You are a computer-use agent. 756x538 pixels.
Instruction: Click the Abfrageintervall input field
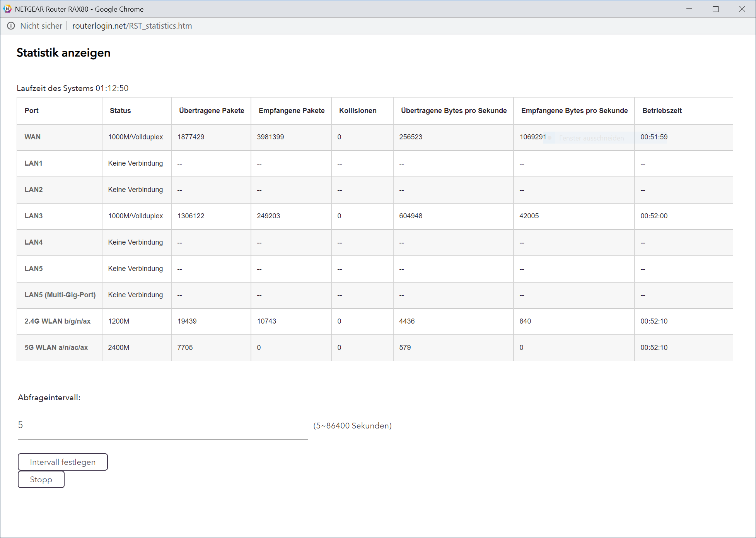(162, 425)
